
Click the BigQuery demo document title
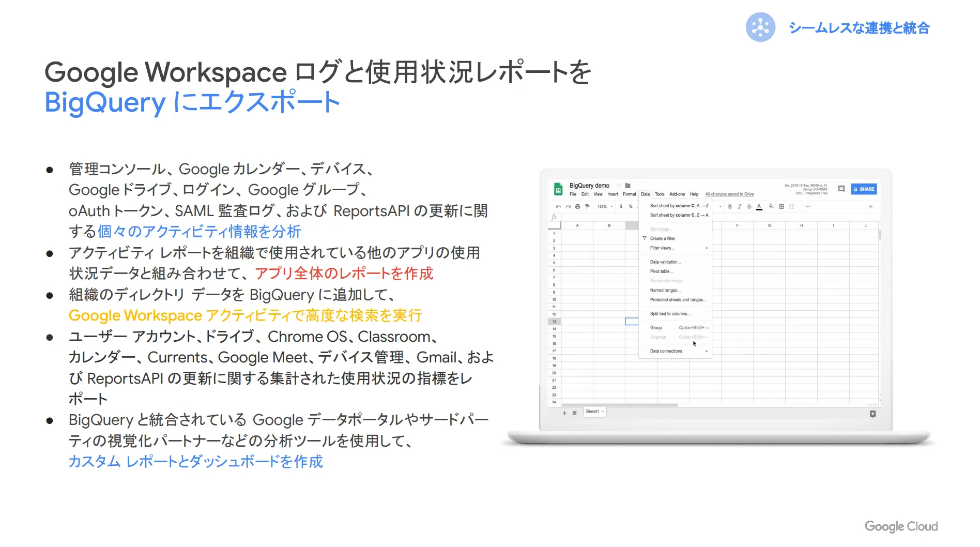click(589, 186)
